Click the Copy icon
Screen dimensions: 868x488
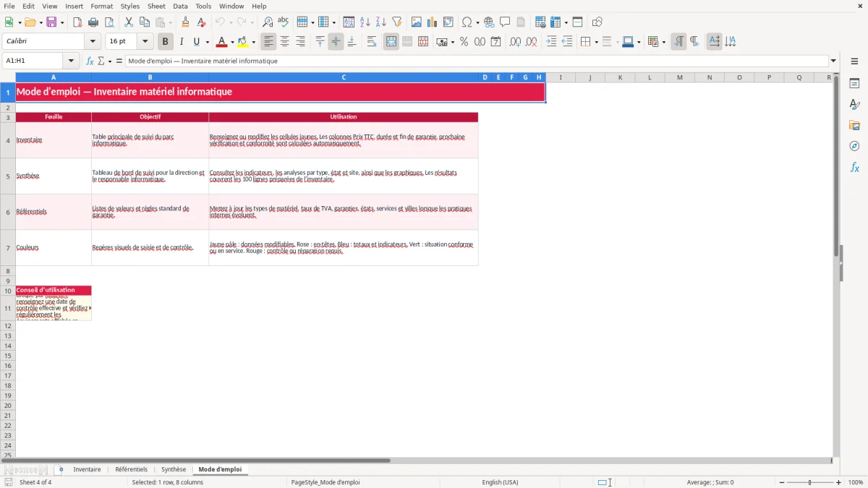[x=145, y=22]
